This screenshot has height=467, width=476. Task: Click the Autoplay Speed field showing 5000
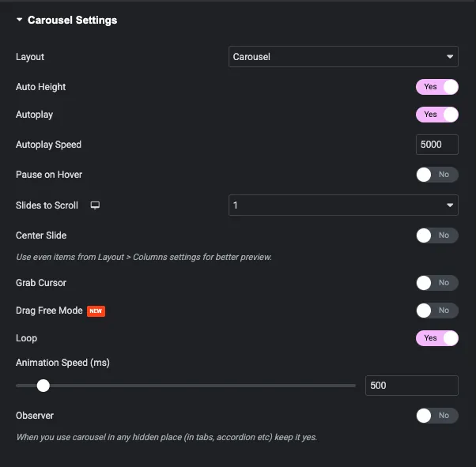(436, 145)
